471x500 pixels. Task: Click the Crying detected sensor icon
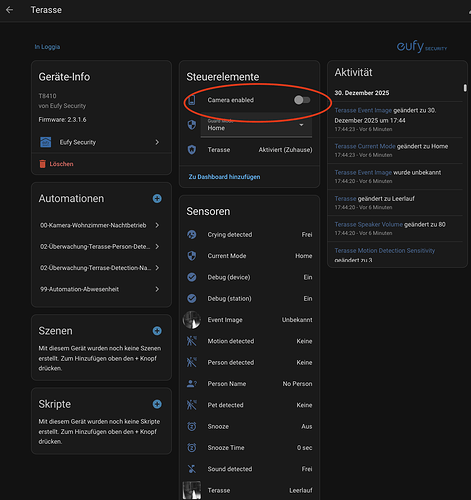[192, 234]
